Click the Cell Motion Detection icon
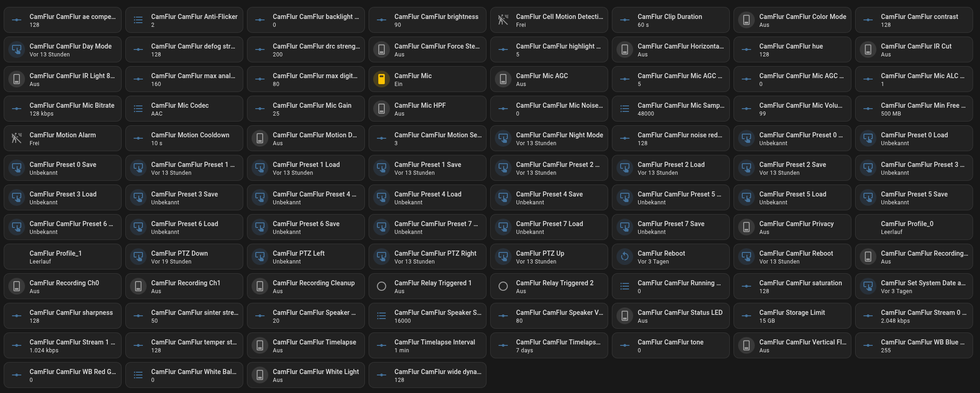This screenshot has width=980, height=393. coord(503,20)
